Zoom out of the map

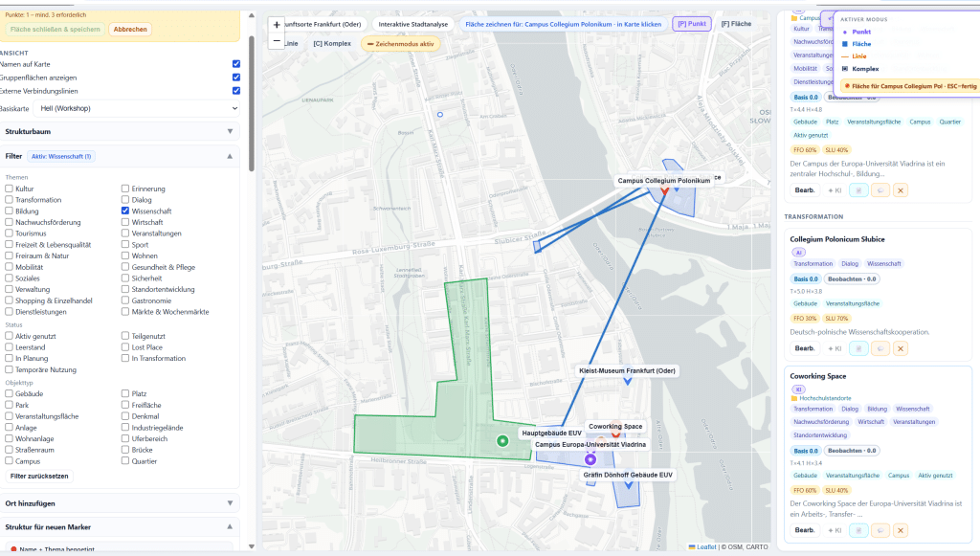277,40
